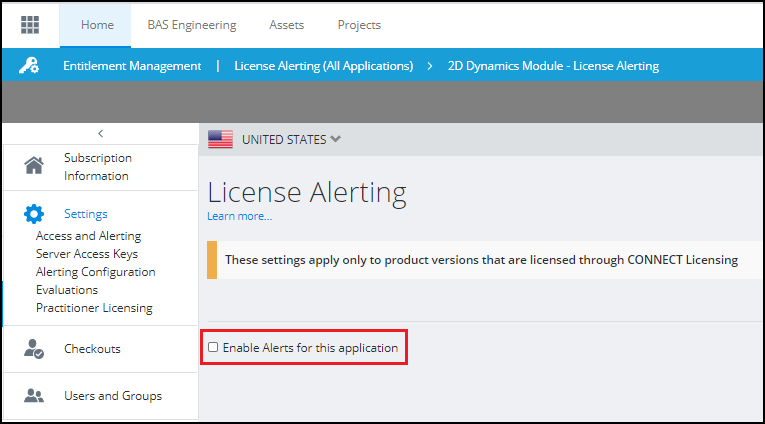This screenshot has height=424, width=765.
Task: Select Access and Alerting in sidebar
Action: click(88, 236)
